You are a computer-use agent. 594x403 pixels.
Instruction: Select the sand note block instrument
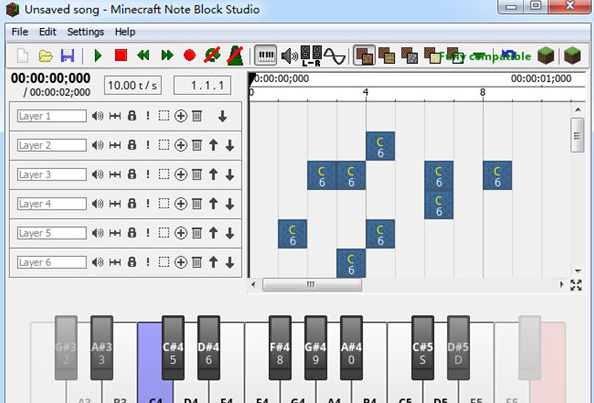432,56
